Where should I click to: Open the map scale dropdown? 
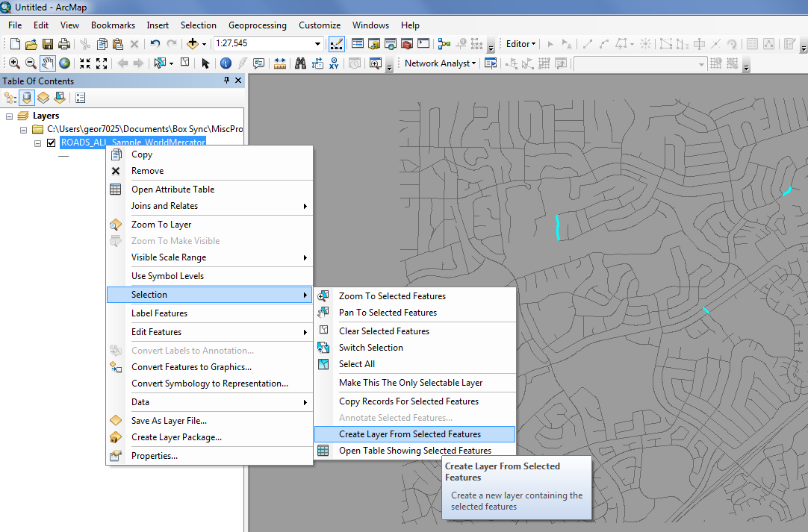click(318, 43)
